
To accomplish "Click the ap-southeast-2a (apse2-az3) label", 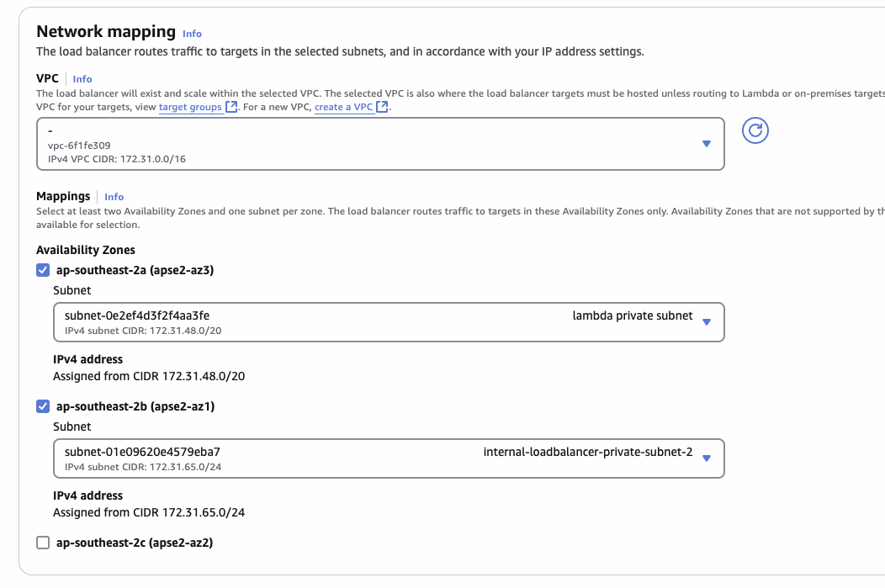I will point(135,270).
